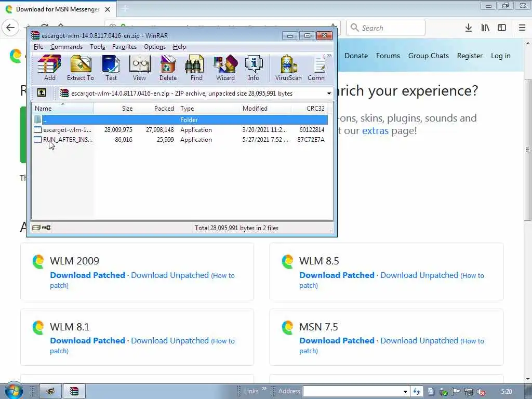The image size is (532, 399).
Task: Download Patched MSN 7.5
Action: click(337, 341)
